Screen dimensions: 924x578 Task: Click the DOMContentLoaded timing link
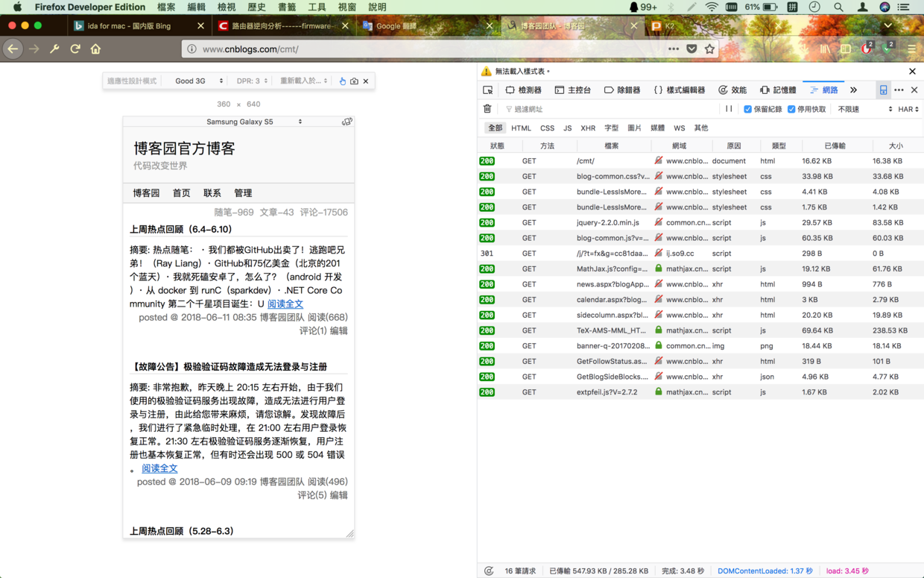(x=767, y=571)
